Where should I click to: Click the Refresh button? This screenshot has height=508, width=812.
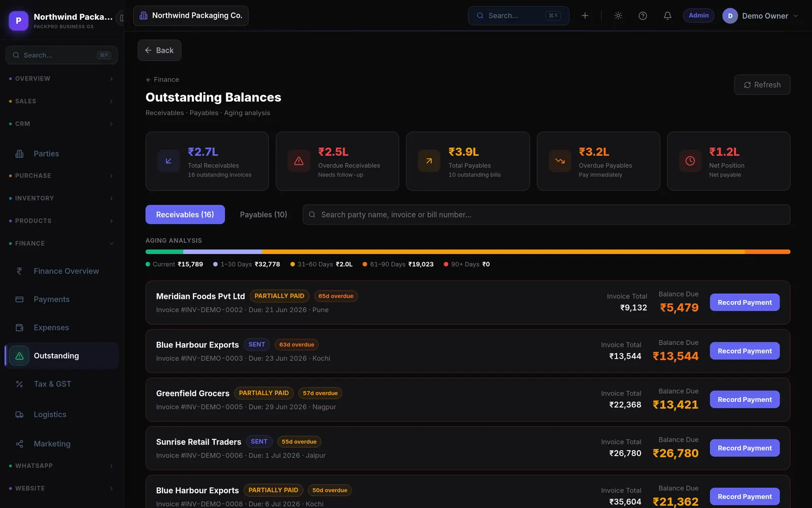coord(762,85)
